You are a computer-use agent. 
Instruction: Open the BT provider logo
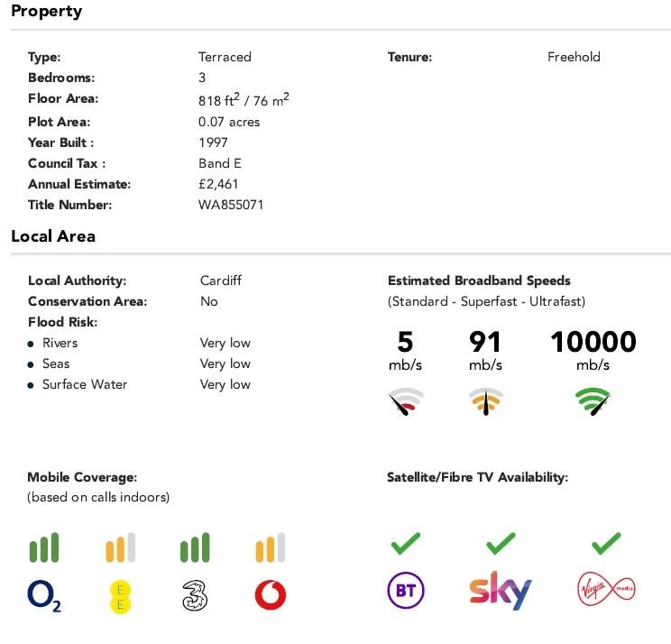406,591
